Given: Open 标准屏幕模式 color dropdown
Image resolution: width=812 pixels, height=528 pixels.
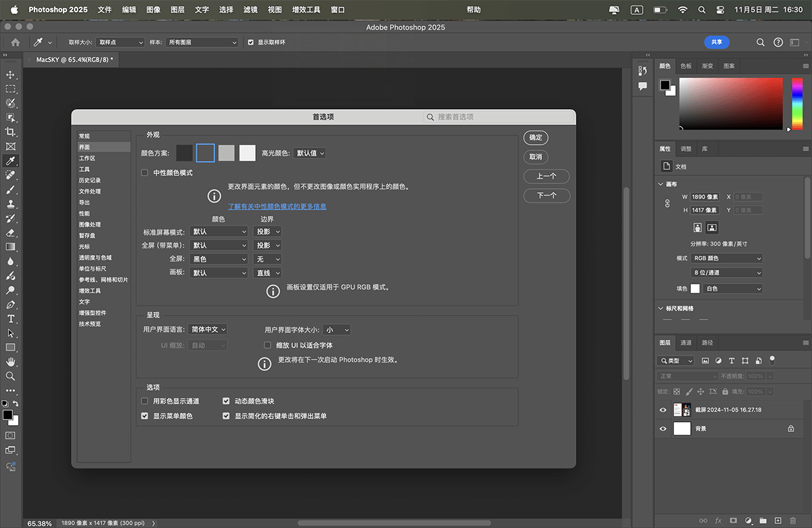Looking at the screenshot, I should point(219,232).
